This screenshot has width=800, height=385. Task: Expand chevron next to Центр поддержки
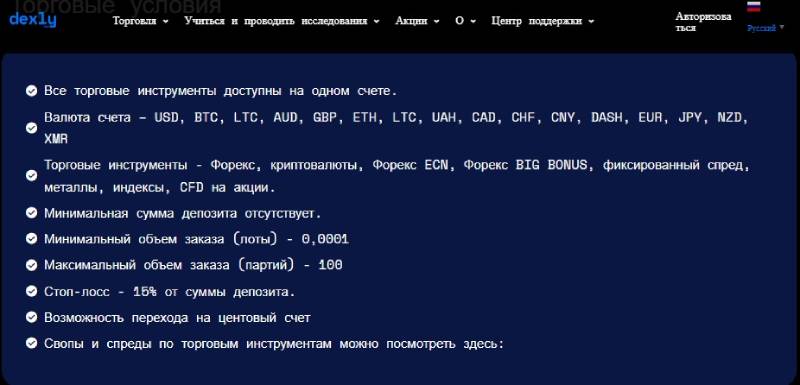[x=591, y=21]
